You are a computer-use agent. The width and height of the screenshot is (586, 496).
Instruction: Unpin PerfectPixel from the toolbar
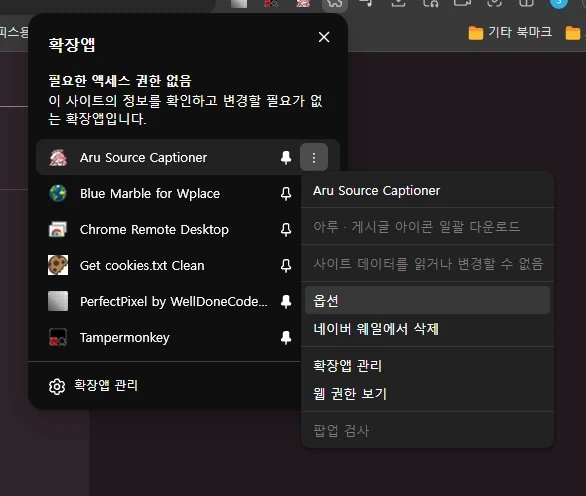coord(286,301)
